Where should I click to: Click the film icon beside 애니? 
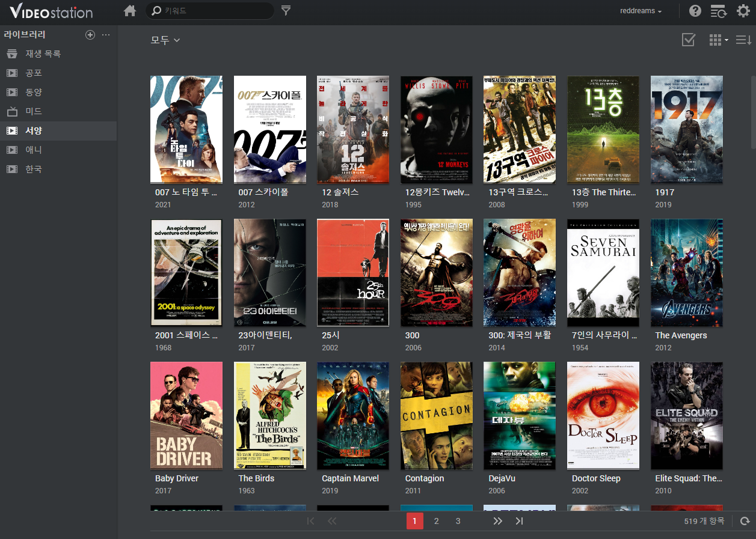(x=12, y=150)
